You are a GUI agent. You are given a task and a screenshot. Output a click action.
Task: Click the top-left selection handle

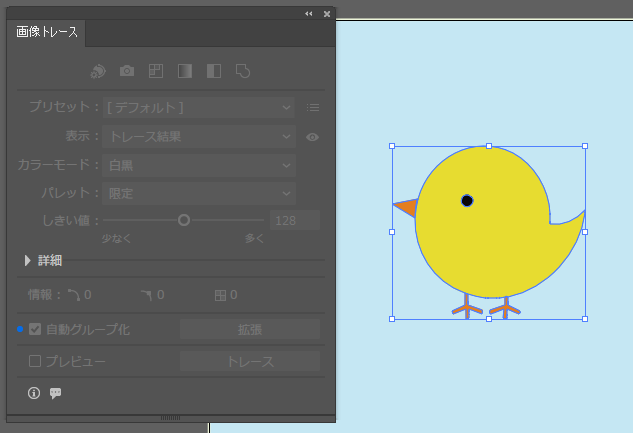[x=392, y=146]
